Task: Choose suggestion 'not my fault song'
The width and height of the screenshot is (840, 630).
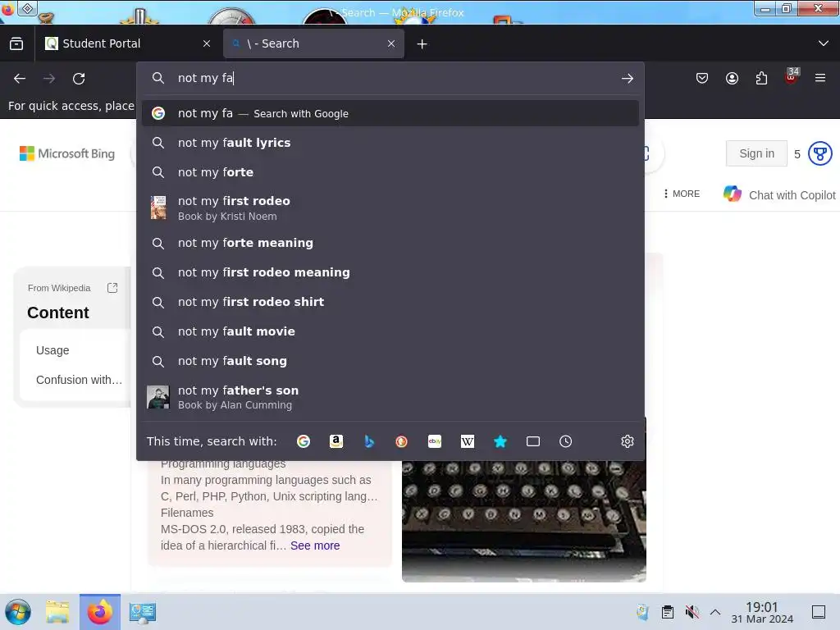Action: click(x=390, y=361)
